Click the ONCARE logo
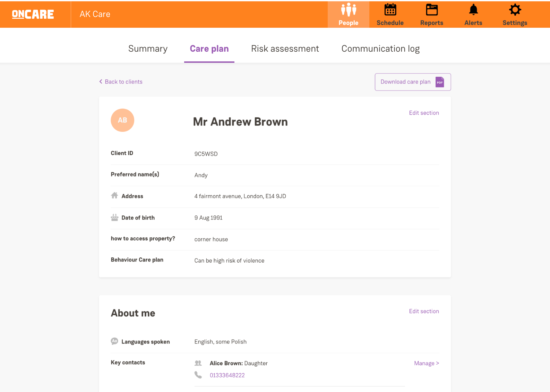Viewport: 550px width, 392px height. [x=33, y=14]
